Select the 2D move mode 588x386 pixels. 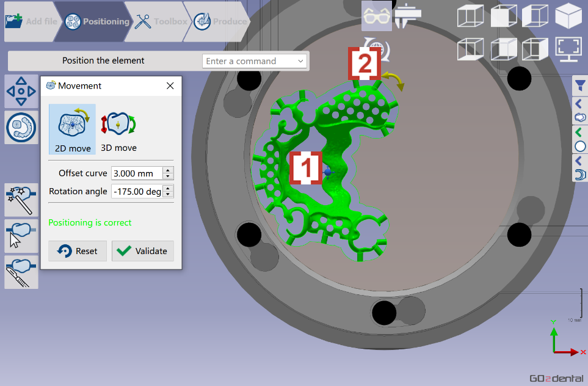[73, 129]
